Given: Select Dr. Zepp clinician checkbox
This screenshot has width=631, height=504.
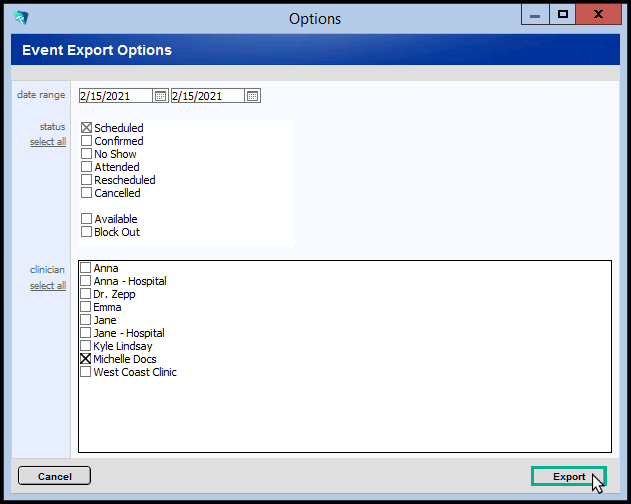Looking at the screenshot, I should [x=86, y=294].
